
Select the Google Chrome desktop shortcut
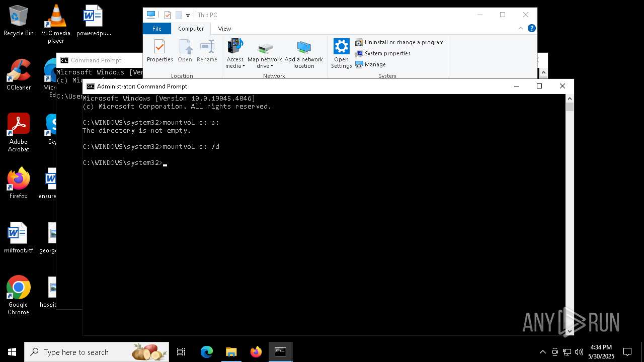pyautogui.click(x=19, y=295)
